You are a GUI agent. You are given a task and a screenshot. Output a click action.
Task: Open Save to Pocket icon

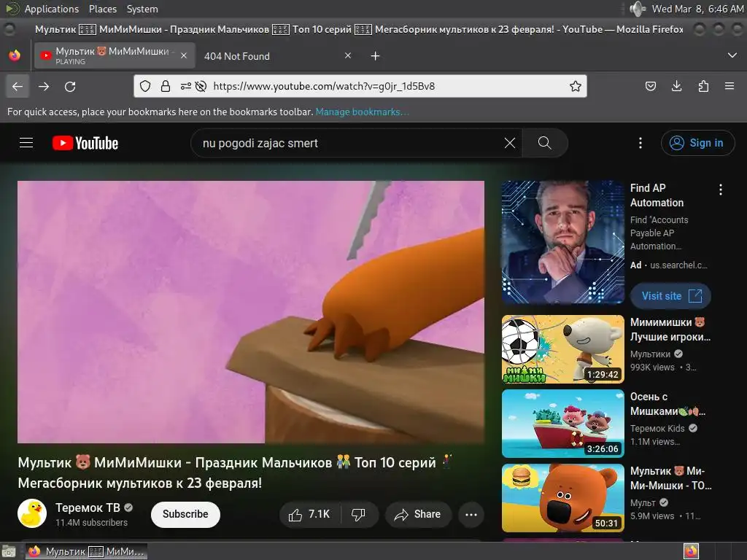[x=650, y=86]
